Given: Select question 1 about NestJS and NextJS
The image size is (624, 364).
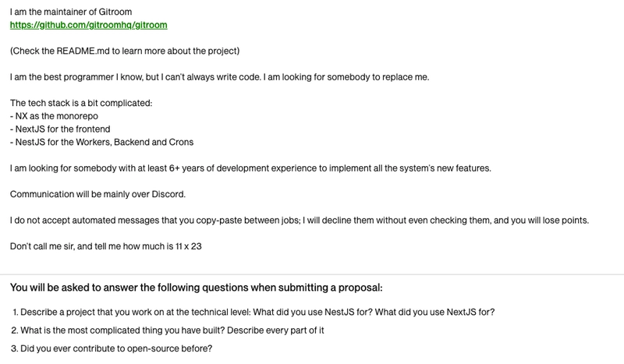Looking at the screenshot, I should click(x=253, y=313).
